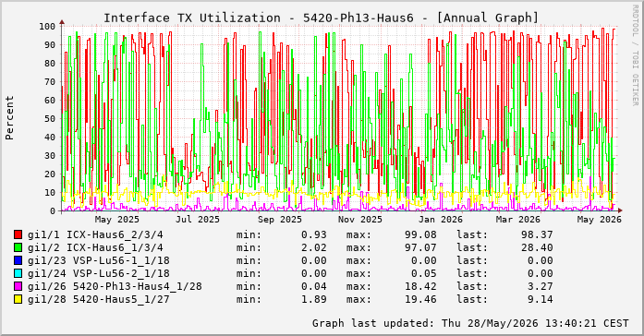Click the red gi1/1 legend swatch
Screen dimensions: 644x336
18,234
